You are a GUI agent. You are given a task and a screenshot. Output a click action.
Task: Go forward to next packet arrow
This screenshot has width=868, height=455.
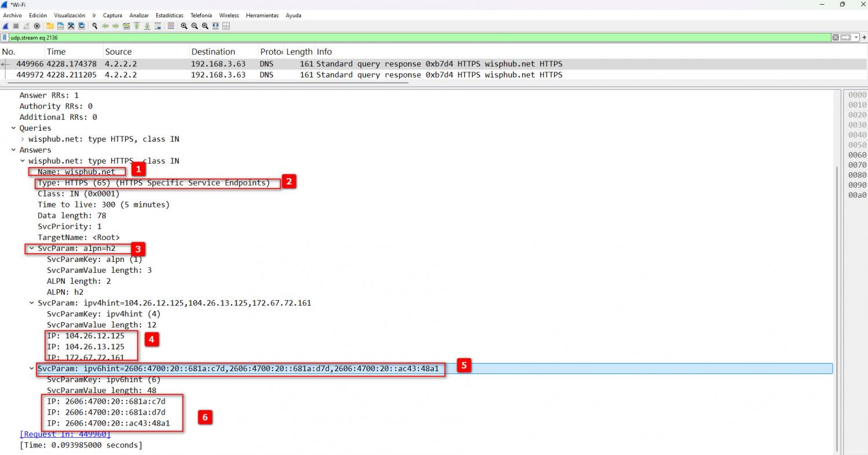click(115, 26)
